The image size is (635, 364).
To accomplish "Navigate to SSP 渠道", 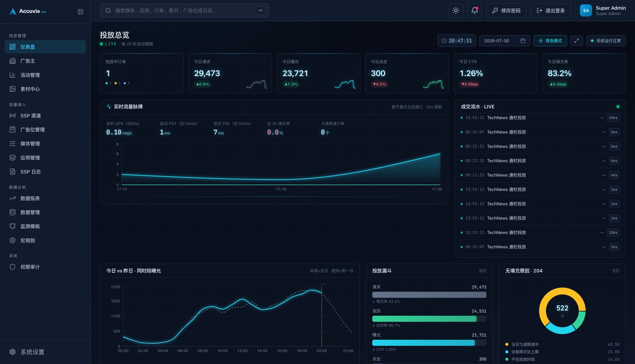I will tap(45, 116).
